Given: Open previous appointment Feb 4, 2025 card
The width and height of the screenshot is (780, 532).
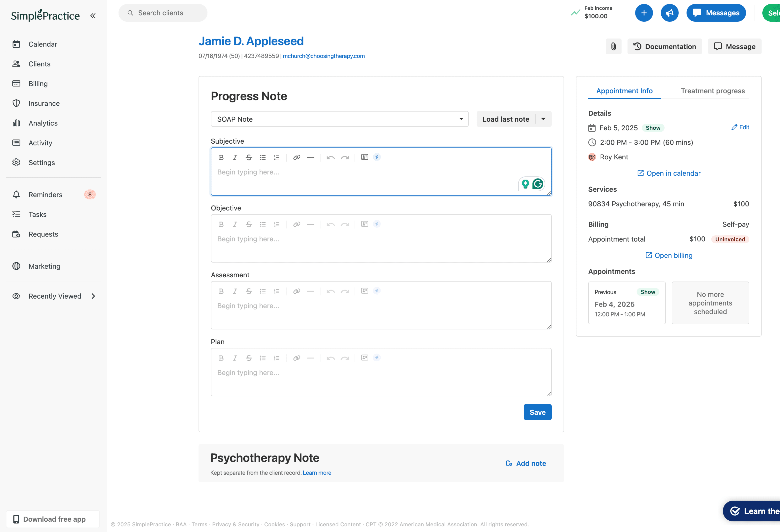Looking at the screenshot, I should click(x=626, y=303).
